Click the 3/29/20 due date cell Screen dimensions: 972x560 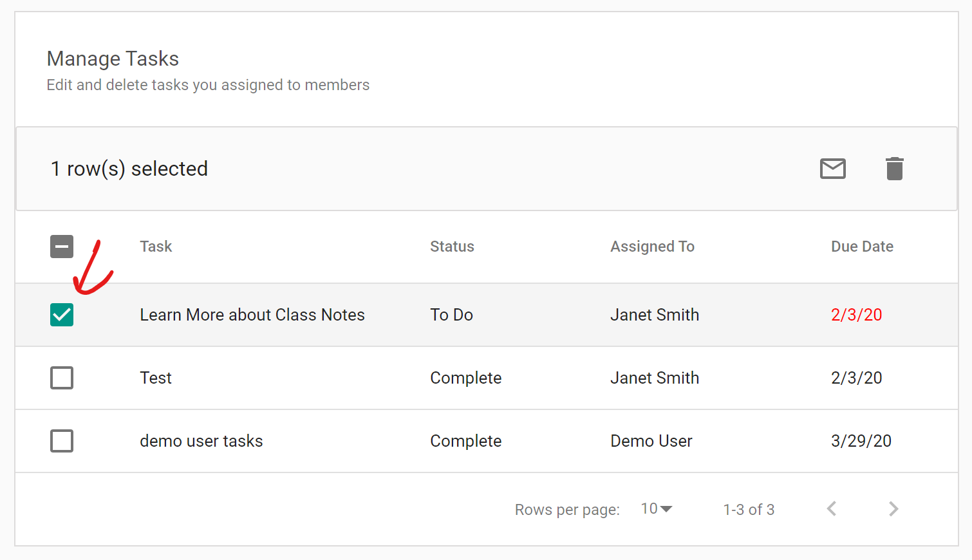tap(861, 441)
